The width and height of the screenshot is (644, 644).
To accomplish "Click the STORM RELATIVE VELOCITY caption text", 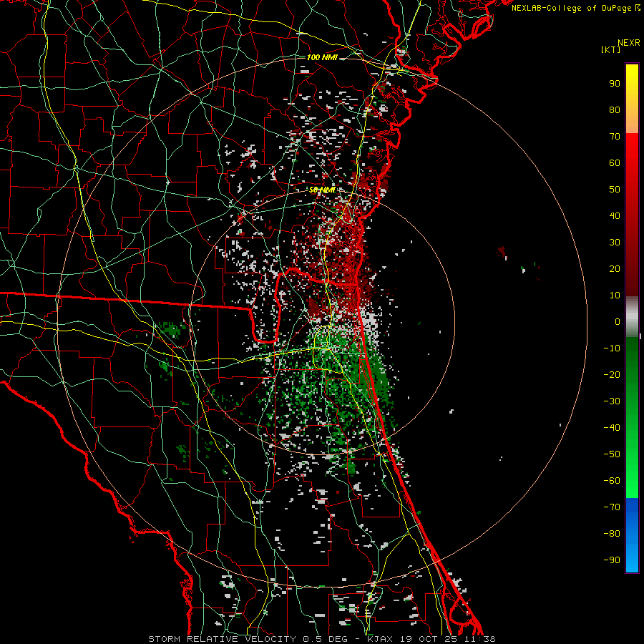I will [x=224, y=639].
